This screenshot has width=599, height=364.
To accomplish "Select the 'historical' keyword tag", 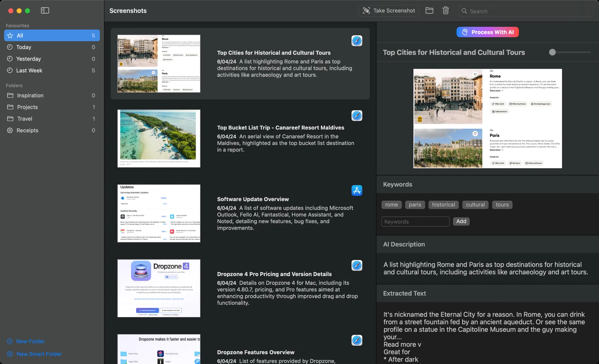I will click(443, 205).
